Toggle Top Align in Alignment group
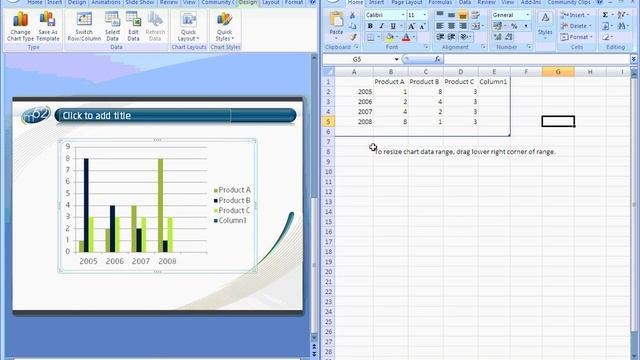 [x=440, y=15]
